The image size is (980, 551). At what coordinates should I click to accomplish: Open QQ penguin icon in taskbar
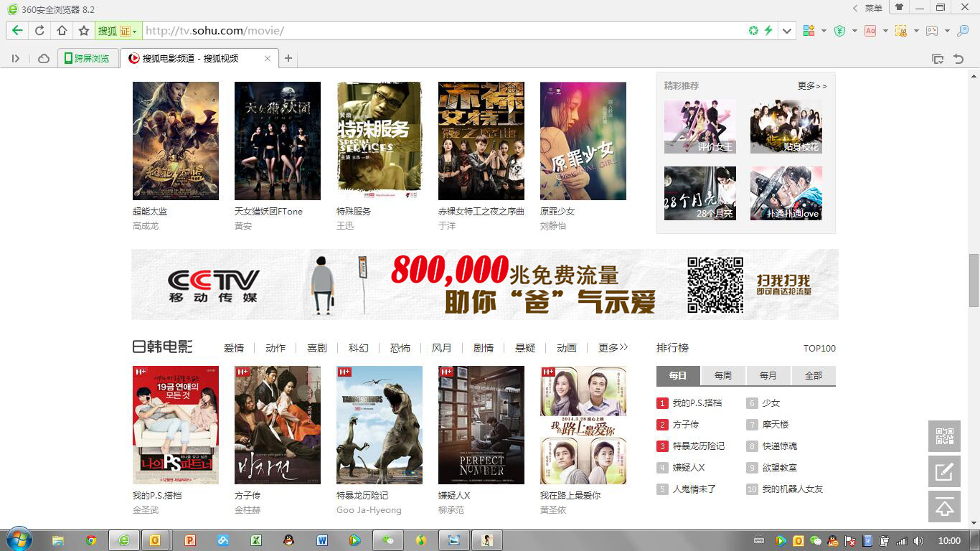pyautogui.click(x=288, y=540)
